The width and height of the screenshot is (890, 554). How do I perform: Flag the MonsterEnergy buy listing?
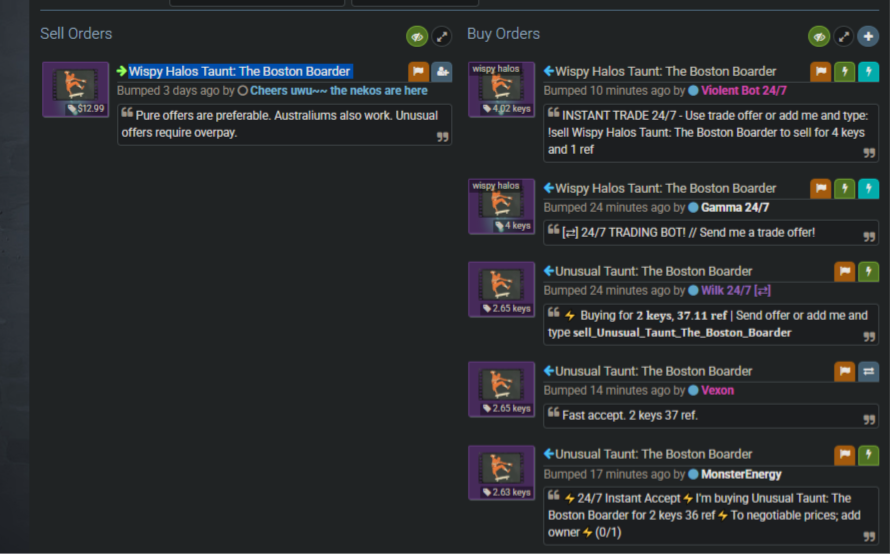[845, 455]
